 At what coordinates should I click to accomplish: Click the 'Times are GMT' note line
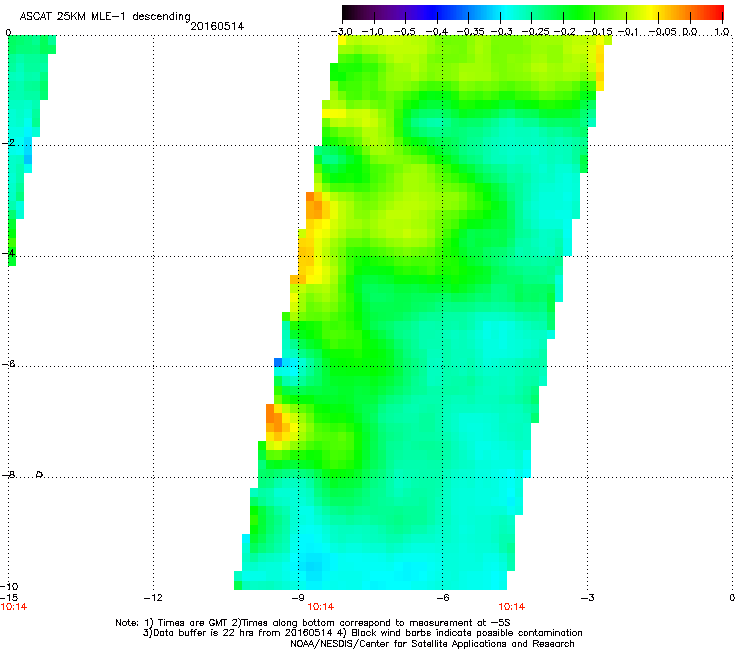pyautogui.click(x=313, y=623)
